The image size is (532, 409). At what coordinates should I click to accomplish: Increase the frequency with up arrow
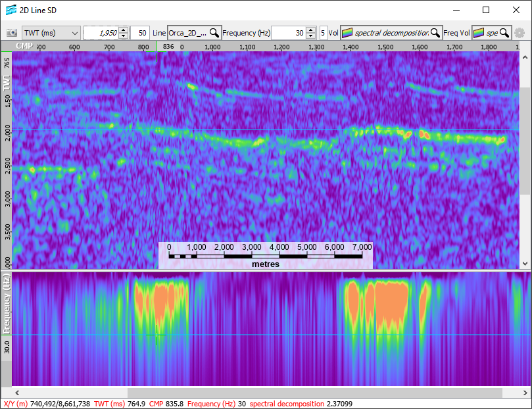pos(311,30)
